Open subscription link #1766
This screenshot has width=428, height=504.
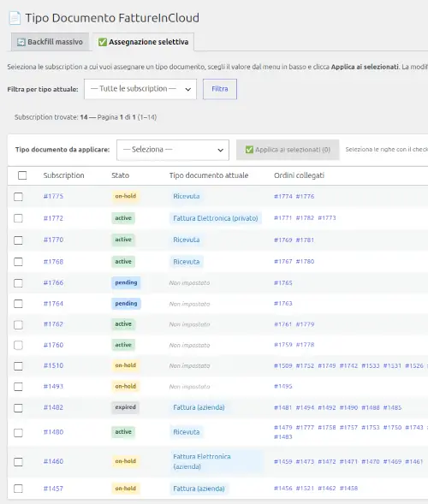[x=53, y=282]
